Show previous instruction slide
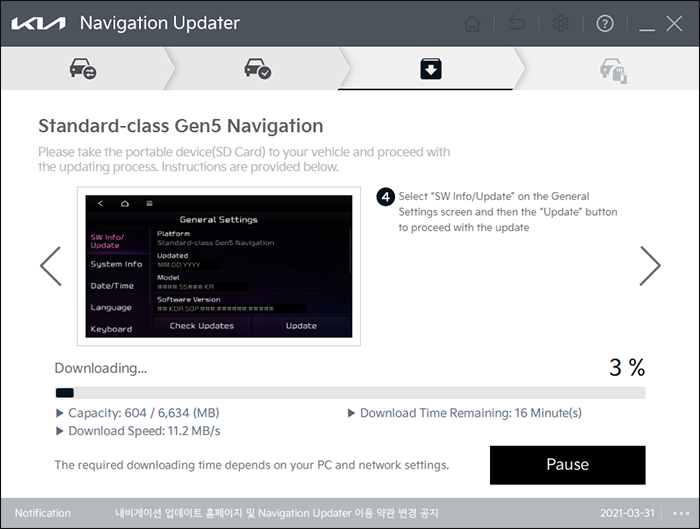Viewport: 700px width, 529px height. pyautogui.click(x=51, y=266)
